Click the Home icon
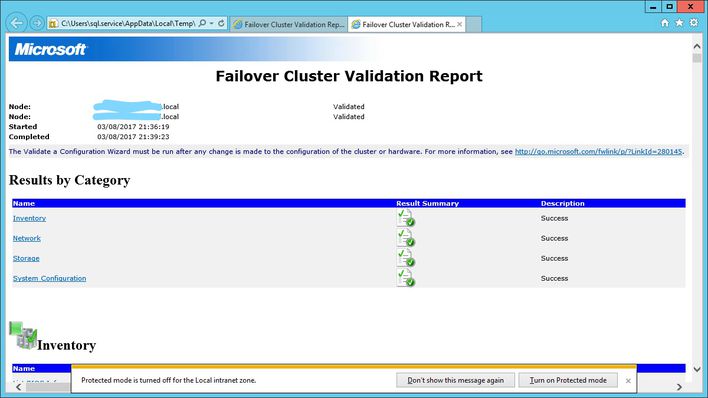The width and height of the screenshot is (708, 398). [x=665, y=23]
